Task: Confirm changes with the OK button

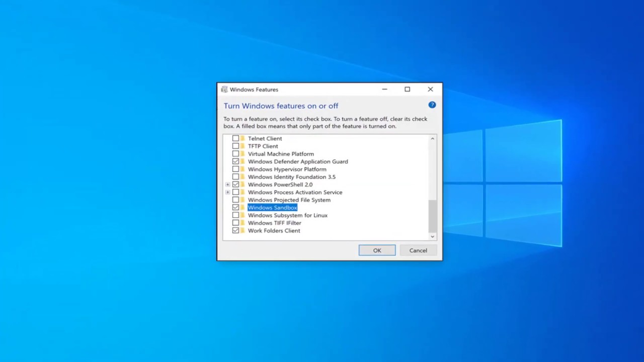Action: [x=377, y=250]
